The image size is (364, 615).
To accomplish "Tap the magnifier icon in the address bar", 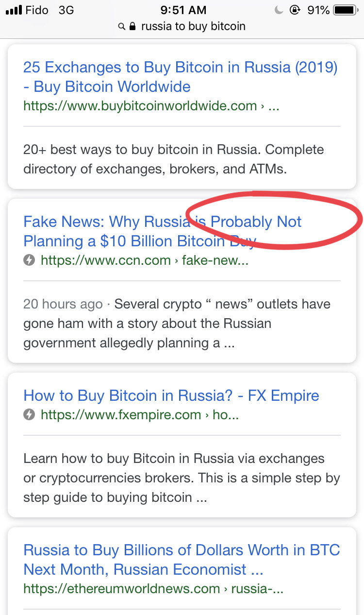I will click(122, 27).
